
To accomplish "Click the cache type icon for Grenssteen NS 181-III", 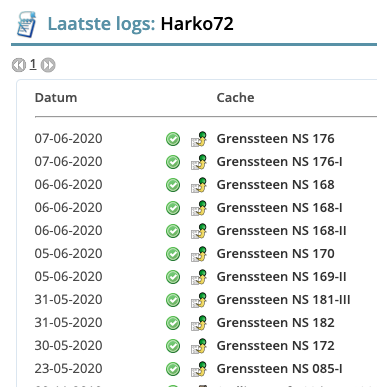I will pos(199,300).
